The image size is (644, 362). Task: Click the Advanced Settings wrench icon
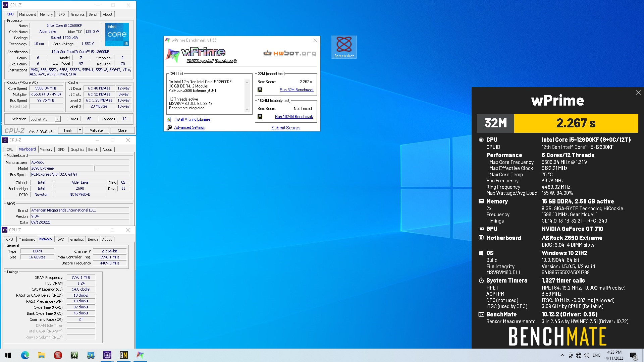[x=169, y=128]
